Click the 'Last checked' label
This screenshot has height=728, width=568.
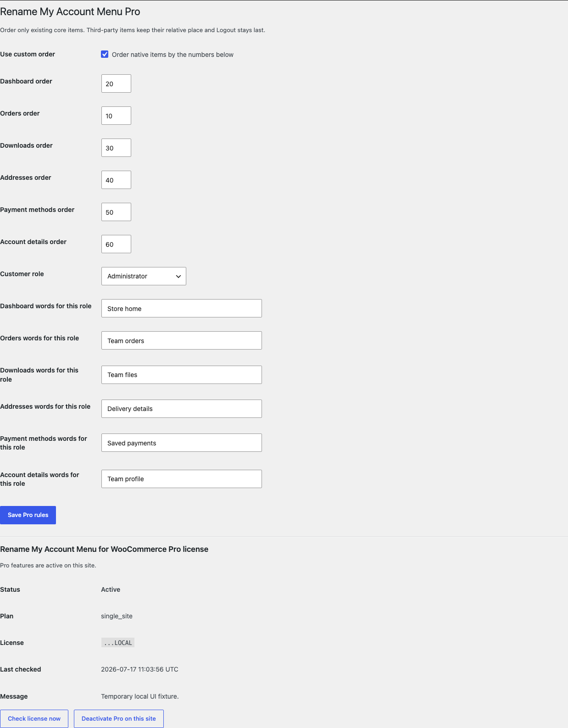(x=21, y=669)
